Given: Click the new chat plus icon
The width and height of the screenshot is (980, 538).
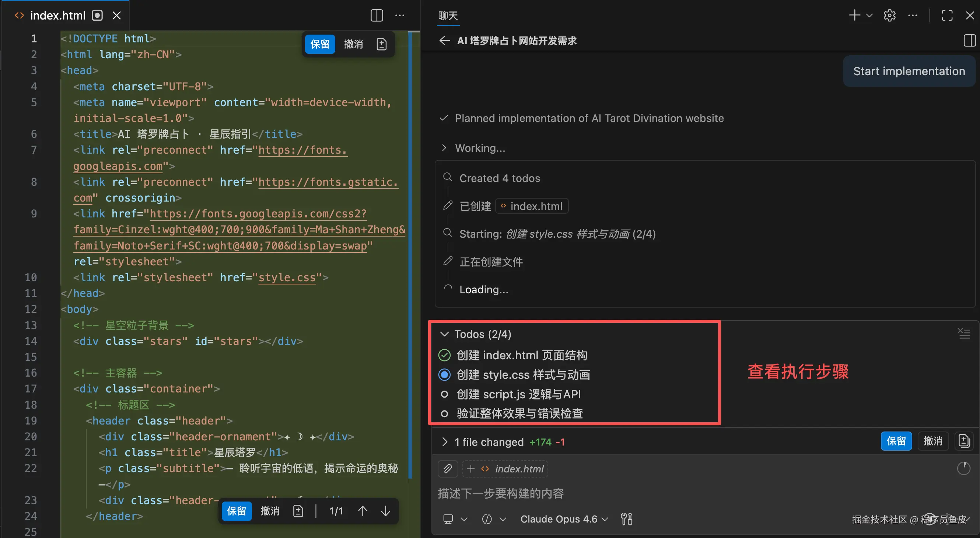Looking at the screenshot, I should point(854,15).
